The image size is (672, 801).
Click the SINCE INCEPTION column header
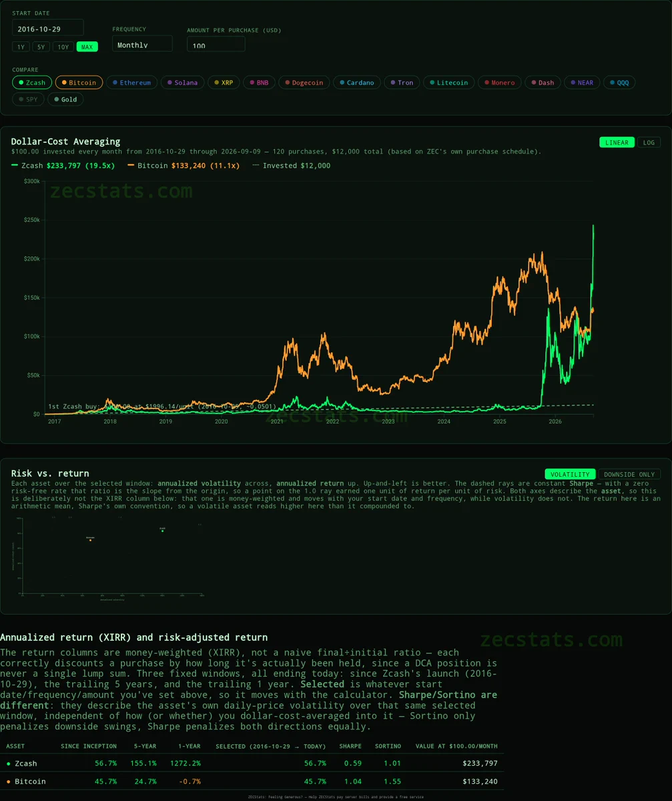pos(89,746)
